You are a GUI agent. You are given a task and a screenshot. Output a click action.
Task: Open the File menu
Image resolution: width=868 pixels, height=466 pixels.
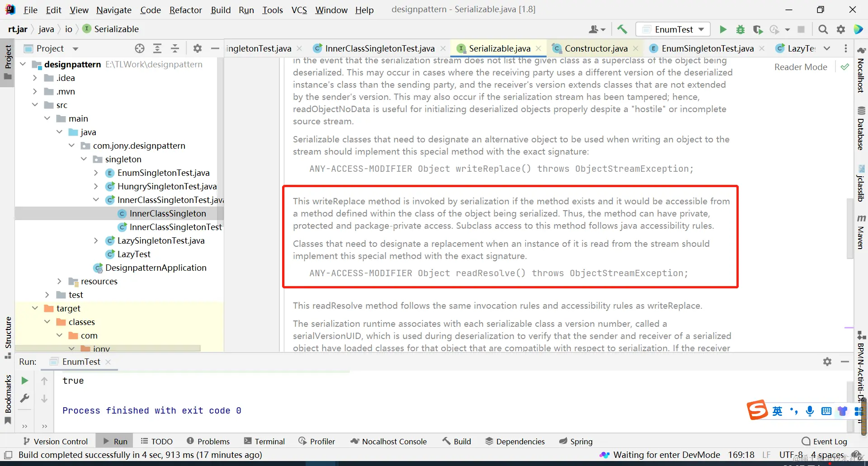31,10
